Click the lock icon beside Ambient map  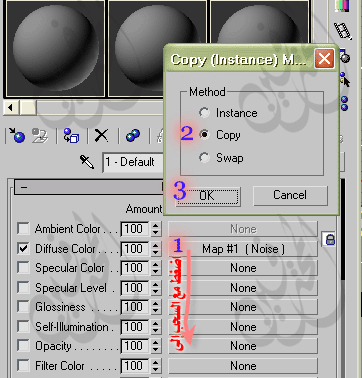pyautogui.click(x=330, y=239)
